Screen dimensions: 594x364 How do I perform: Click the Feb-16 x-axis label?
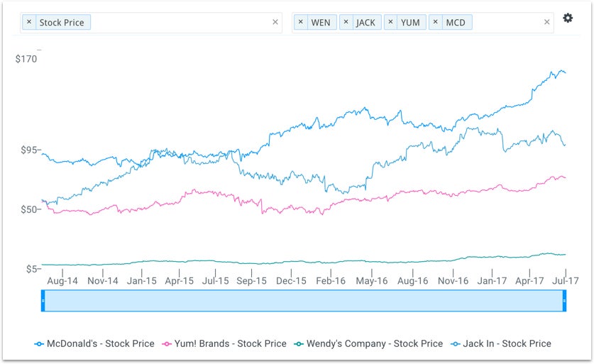pos(331,281)
